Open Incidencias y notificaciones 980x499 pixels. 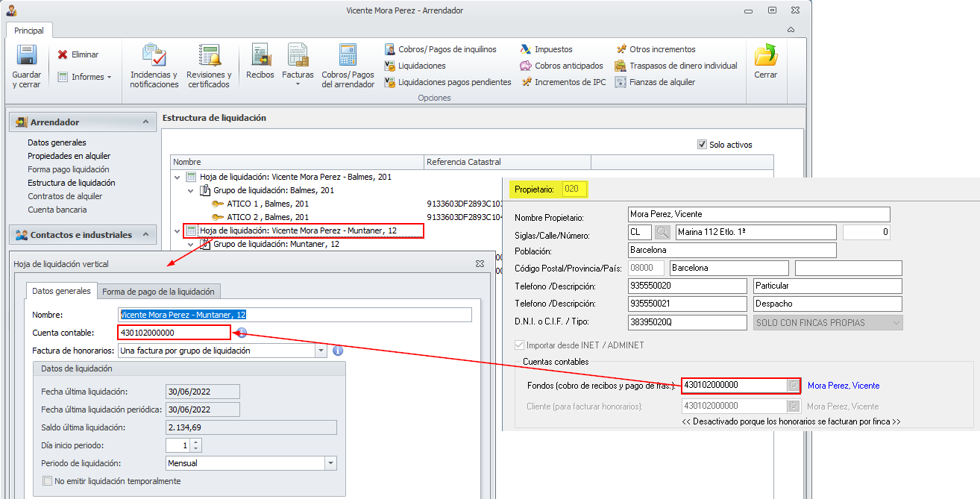[154, 66]
